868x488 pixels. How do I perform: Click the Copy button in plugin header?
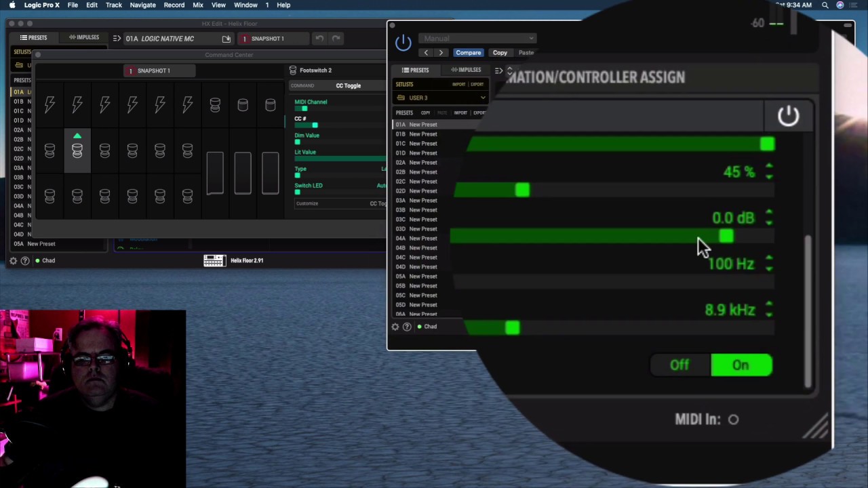pyautogui.click(x=500, y=53)
